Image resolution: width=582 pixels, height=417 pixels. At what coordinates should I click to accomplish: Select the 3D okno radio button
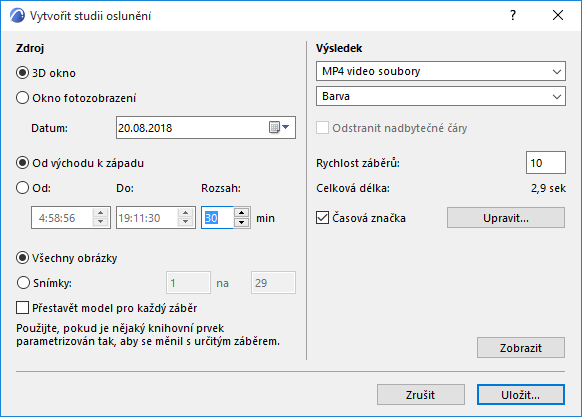pyautogui.click(x=22, y=73)
